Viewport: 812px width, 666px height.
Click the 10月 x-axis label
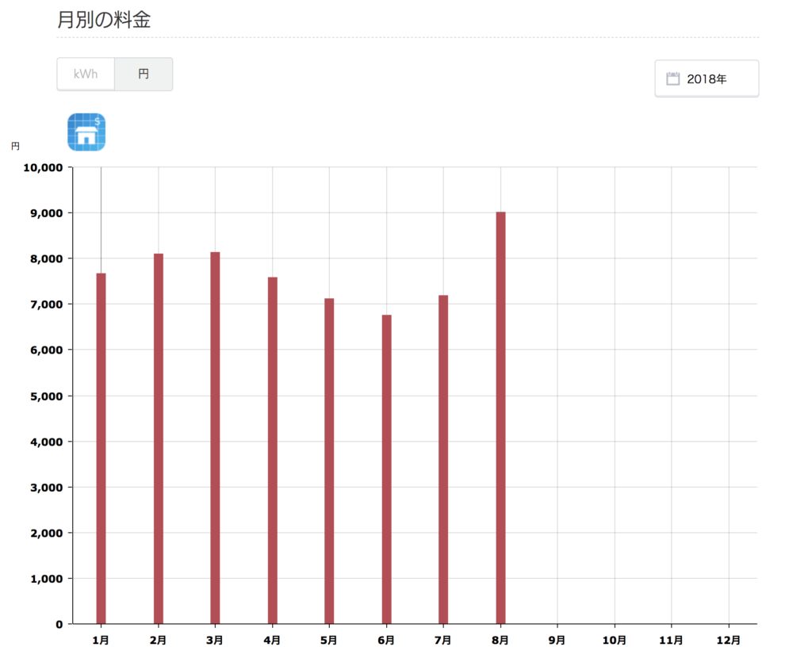coord(614,639)
